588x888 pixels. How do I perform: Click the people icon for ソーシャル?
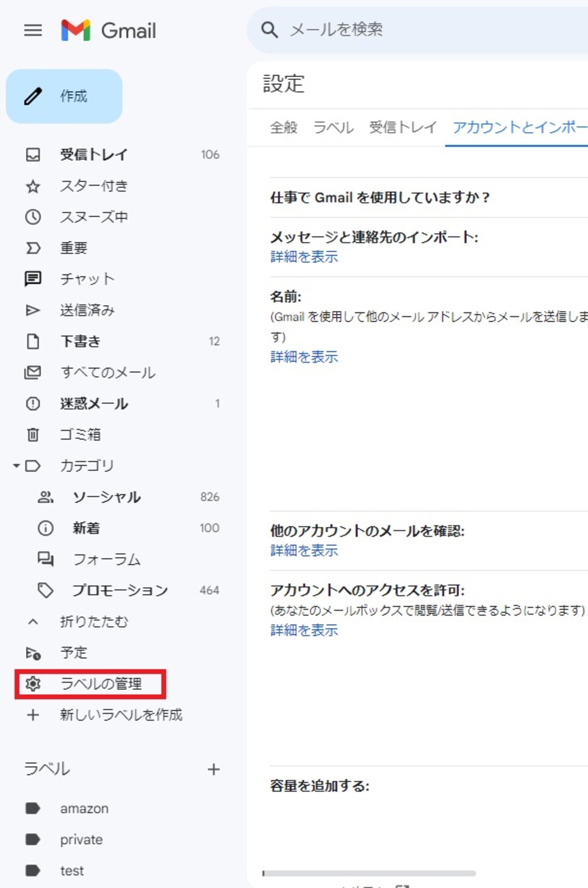46,497
